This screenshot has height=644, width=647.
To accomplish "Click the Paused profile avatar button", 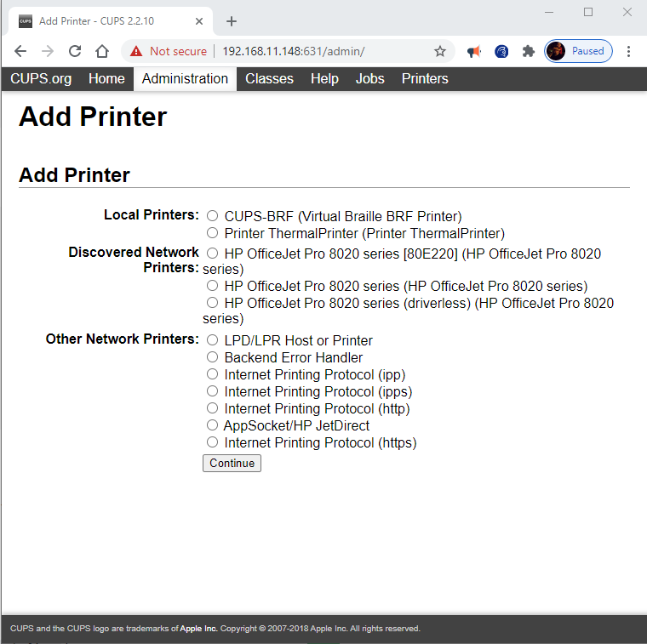I will pyautogui.click(x=578, y=51).
